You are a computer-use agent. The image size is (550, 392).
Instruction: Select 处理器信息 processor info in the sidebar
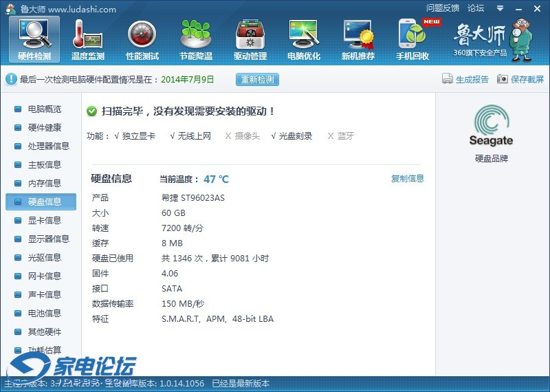point(48,146)
